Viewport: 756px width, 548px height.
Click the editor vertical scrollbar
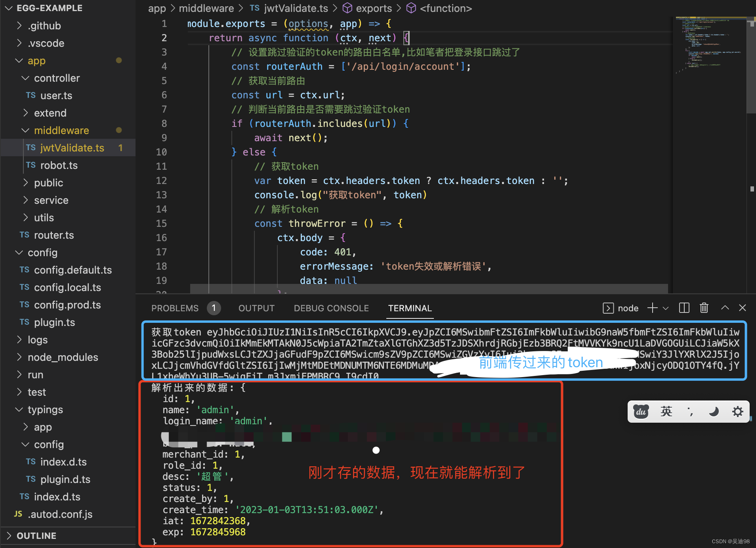pyautogui.click(x=751, y=65)
